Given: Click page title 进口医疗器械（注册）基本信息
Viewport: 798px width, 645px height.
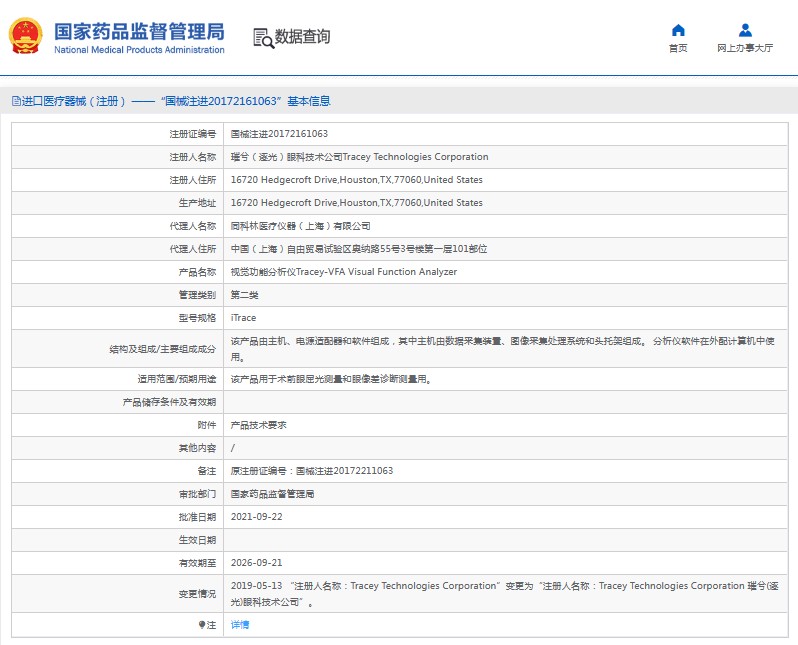Looking at the screenshot, I should tap(176, 101).
